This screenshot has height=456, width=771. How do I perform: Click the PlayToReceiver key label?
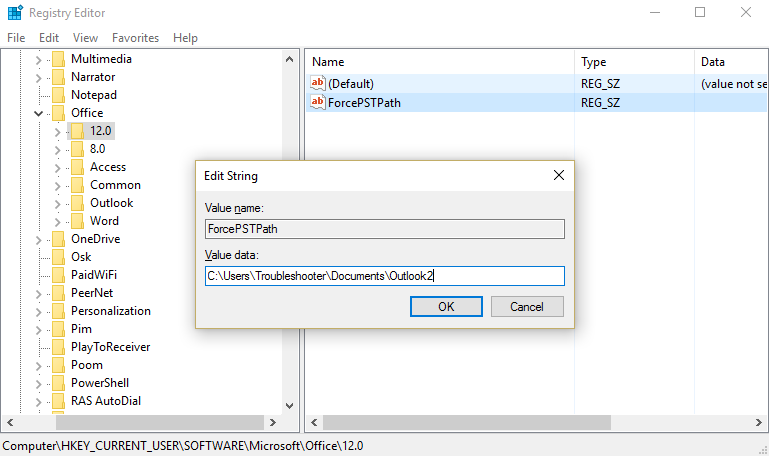(x=110, y=347)
